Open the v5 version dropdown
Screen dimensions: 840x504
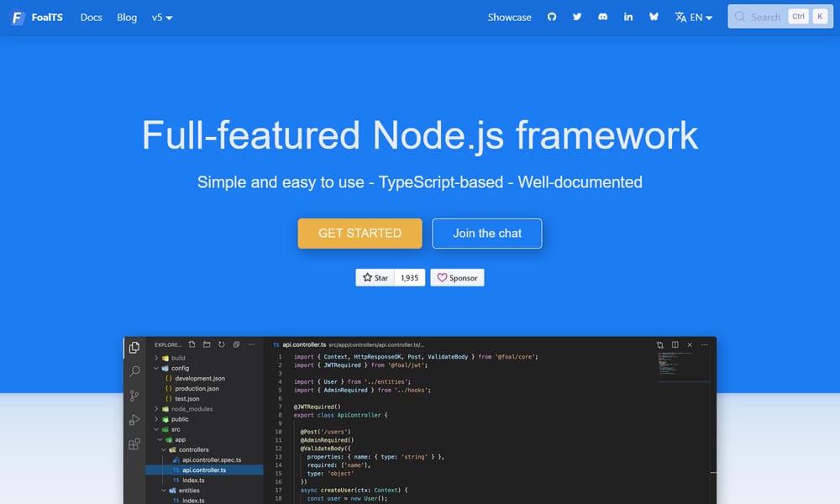[x=162, y=18]
